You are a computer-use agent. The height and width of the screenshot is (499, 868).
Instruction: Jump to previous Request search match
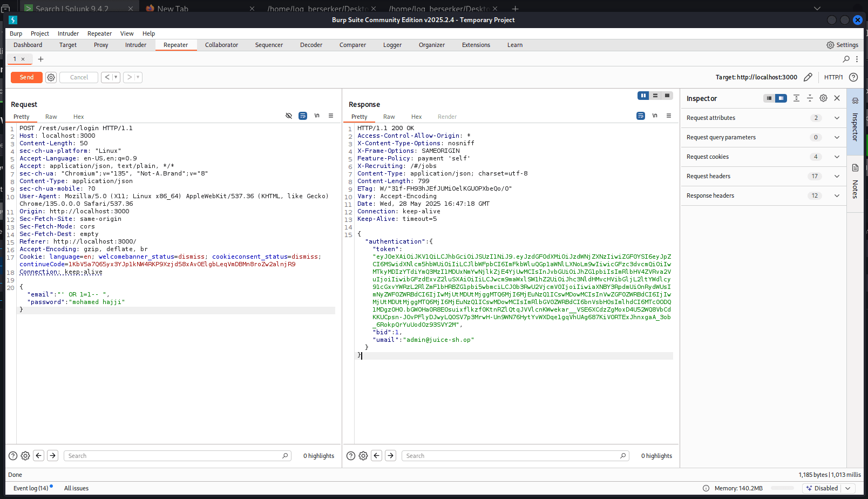(39, 456)
